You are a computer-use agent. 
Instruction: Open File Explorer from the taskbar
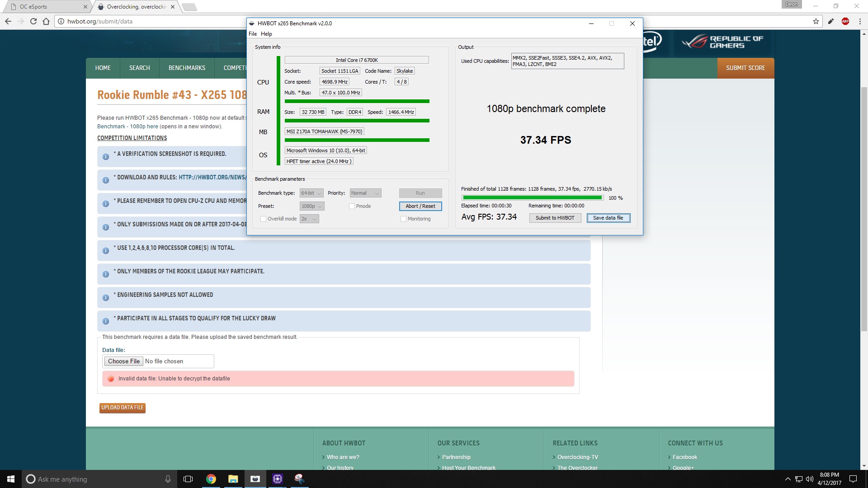[233, 479]
